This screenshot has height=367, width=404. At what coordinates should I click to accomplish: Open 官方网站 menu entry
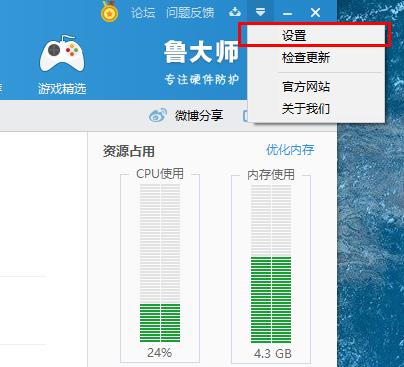[x=316, y=87]
